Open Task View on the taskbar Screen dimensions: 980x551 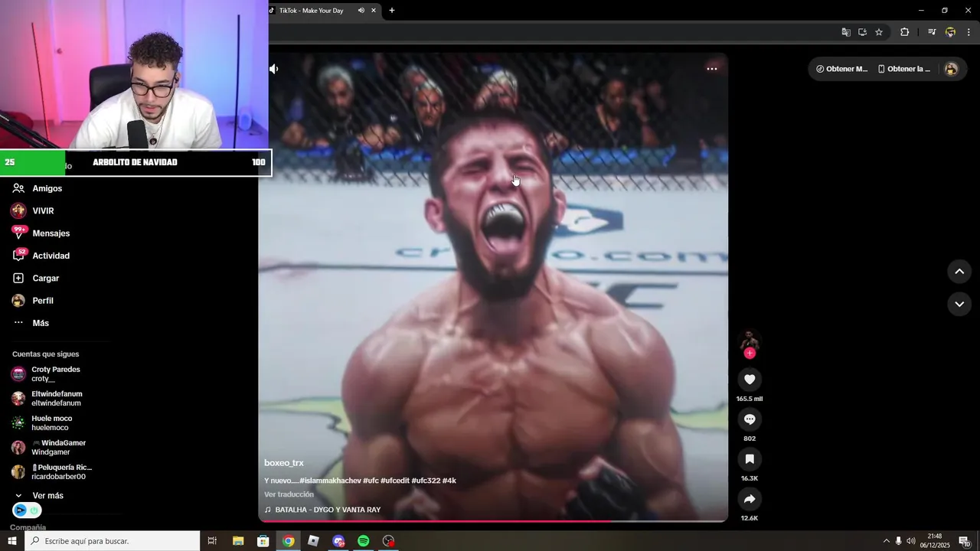point(213,541)
